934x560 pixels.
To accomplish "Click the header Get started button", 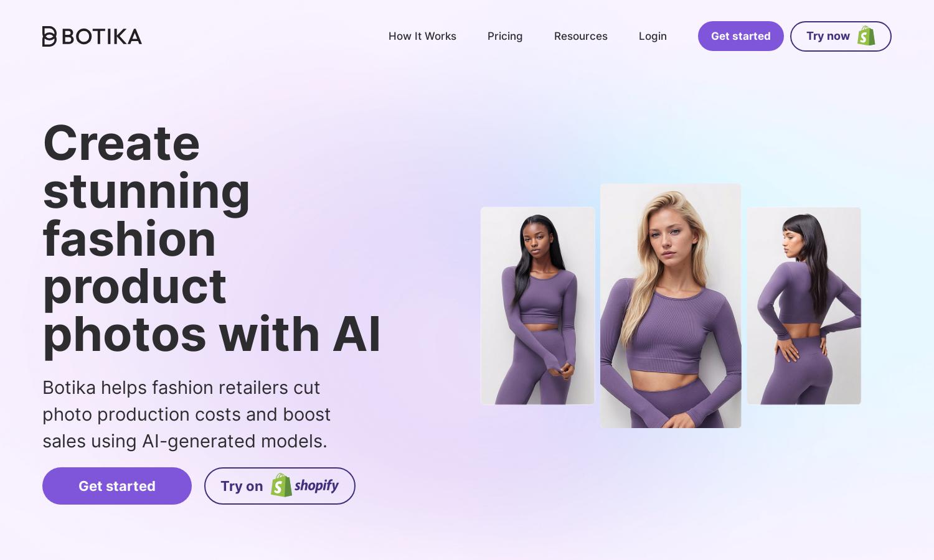I will 741,36.
